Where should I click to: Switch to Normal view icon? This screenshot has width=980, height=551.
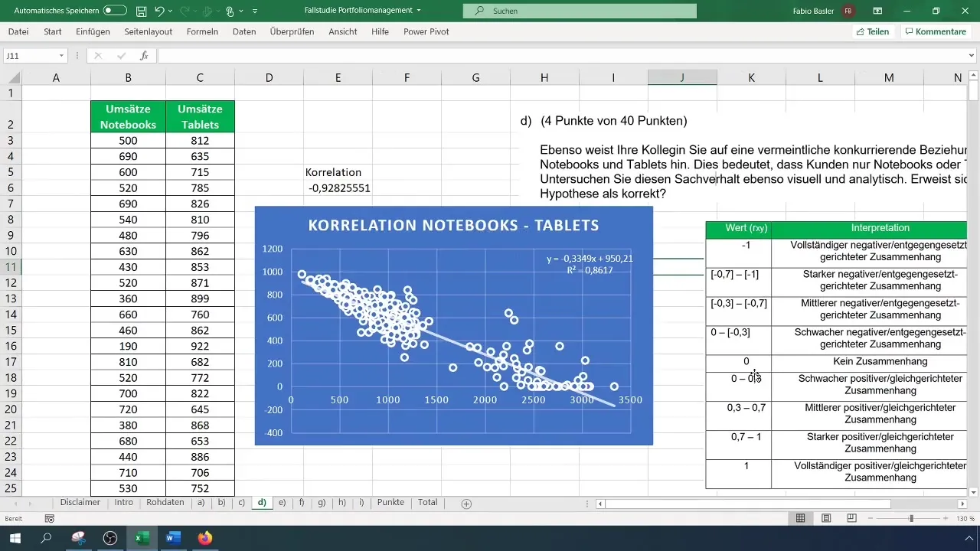point(800,519)
